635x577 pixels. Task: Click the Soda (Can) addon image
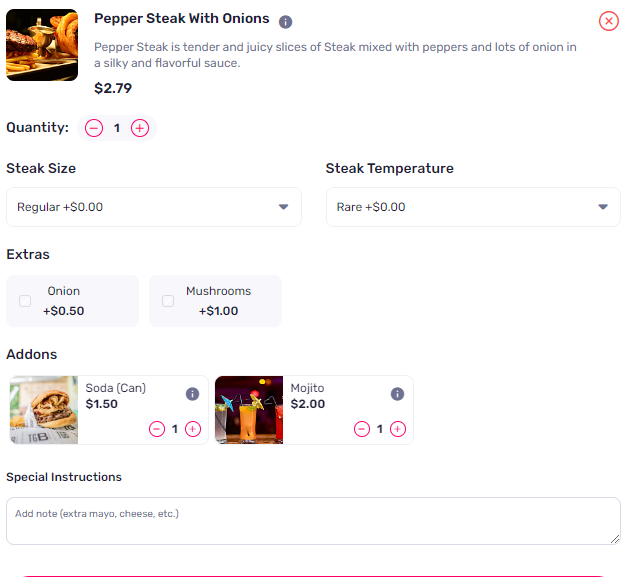[44, 410]
